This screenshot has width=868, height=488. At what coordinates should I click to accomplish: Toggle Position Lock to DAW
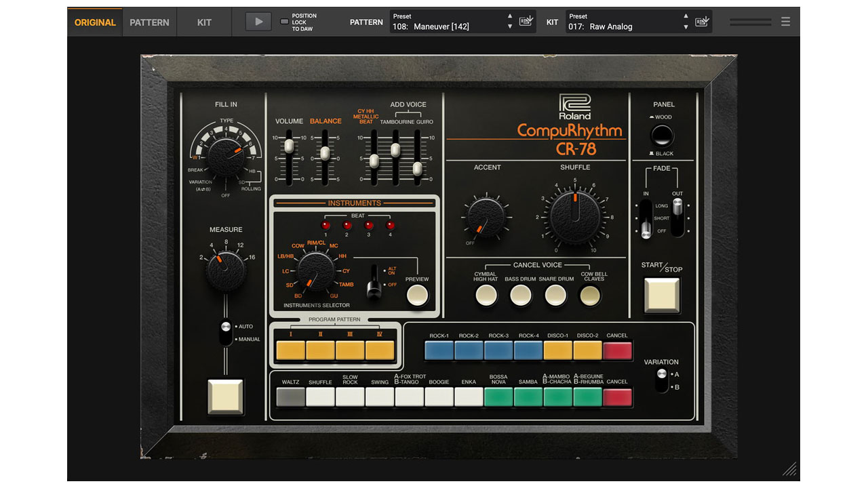pyautogui.click(x=284, y=22)
